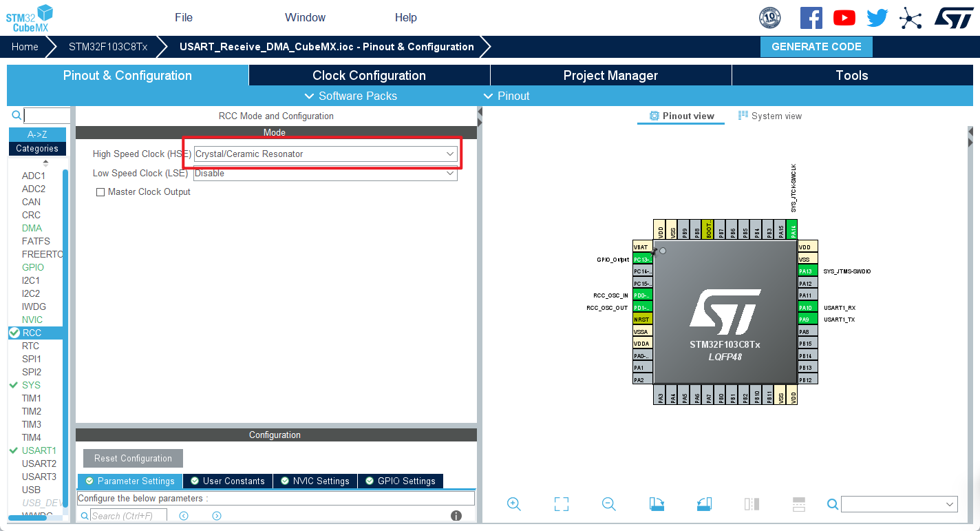Click the Reset Configuration button

[x=133, y=458]
